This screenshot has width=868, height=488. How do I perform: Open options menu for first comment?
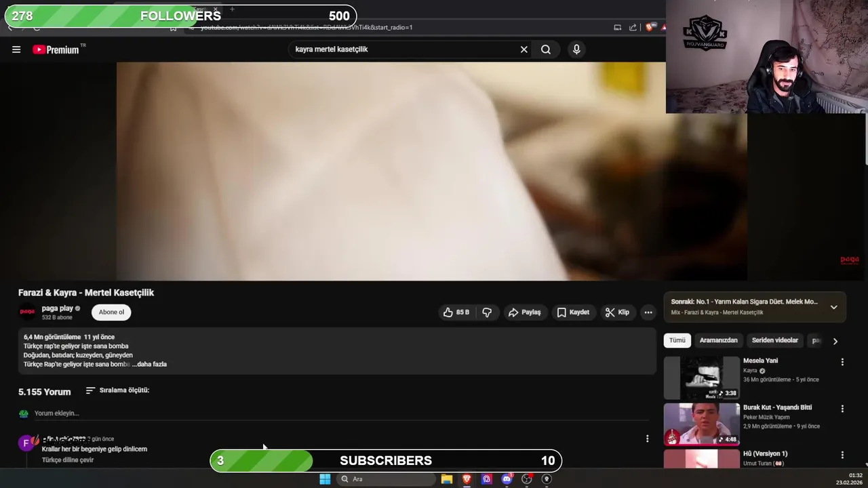point(647,439)
